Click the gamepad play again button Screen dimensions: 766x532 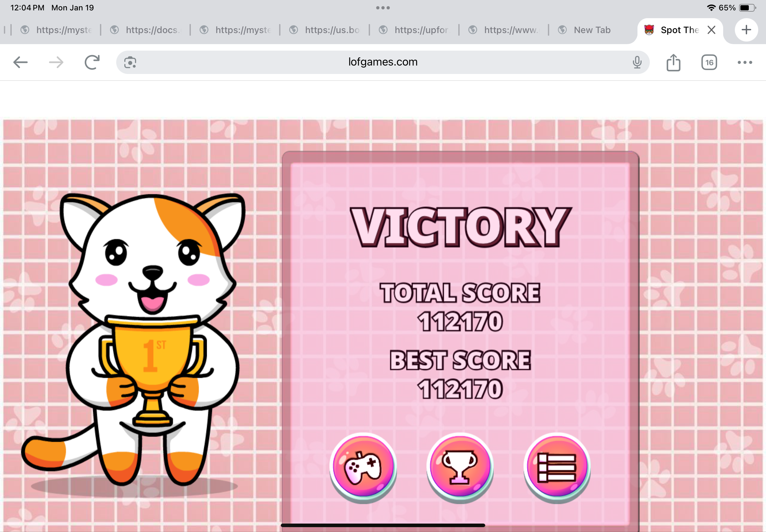[x=363, y=467]
